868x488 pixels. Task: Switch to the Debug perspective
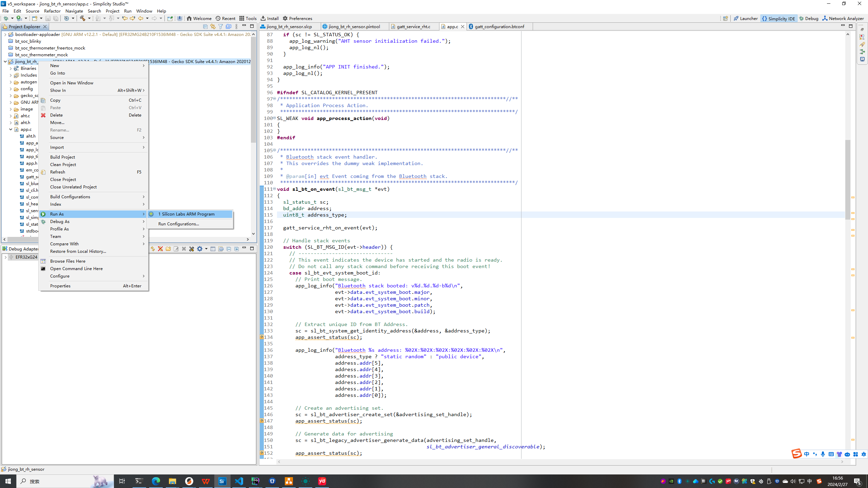(809, 18)
